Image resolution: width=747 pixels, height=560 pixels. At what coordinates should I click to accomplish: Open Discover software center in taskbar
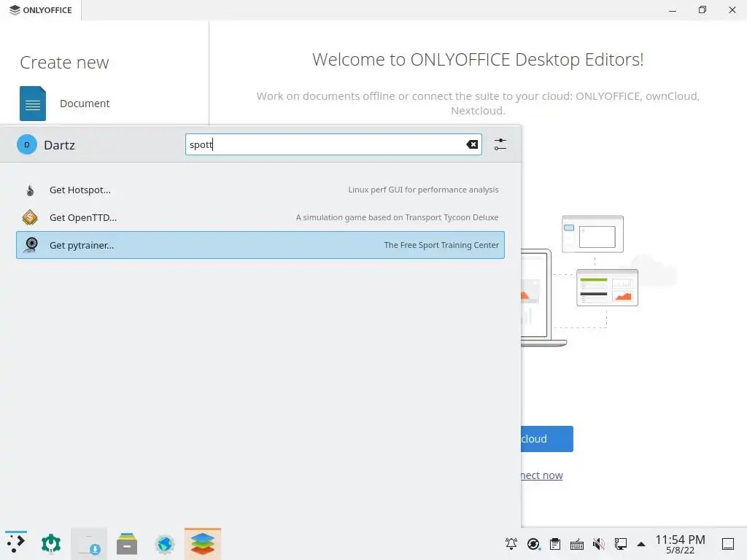(x=89, y=544)
